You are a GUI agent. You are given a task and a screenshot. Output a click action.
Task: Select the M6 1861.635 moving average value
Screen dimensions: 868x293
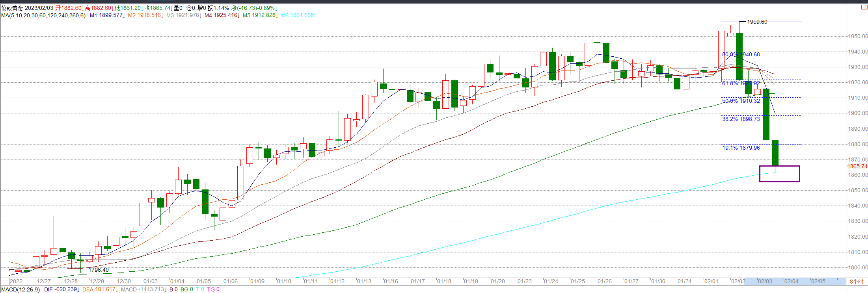tap(299, 15)
